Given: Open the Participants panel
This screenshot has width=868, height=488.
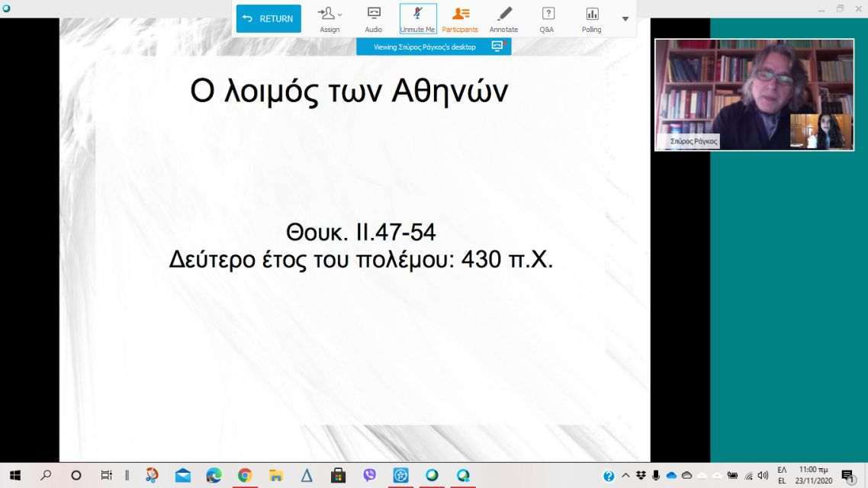Looking at the screenshot, I should pyautogui.click(x=460, y=19).
